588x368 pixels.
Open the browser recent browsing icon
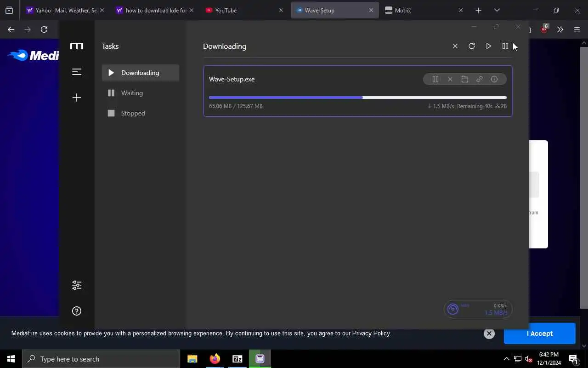click(9, 10)
